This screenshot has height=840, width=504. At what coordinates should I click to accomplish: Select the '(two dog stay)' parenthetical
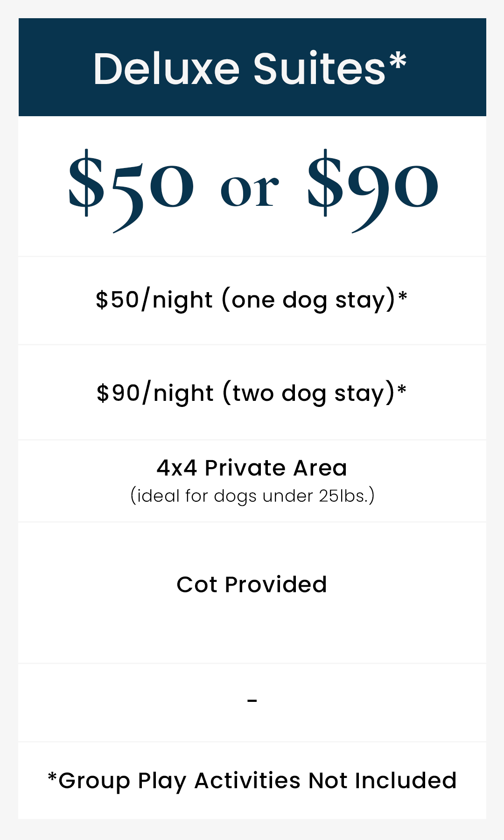coord(308,393)
